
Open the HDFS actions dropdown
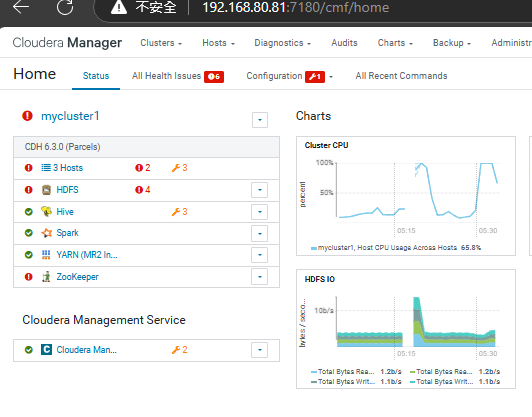coord(260,190)
